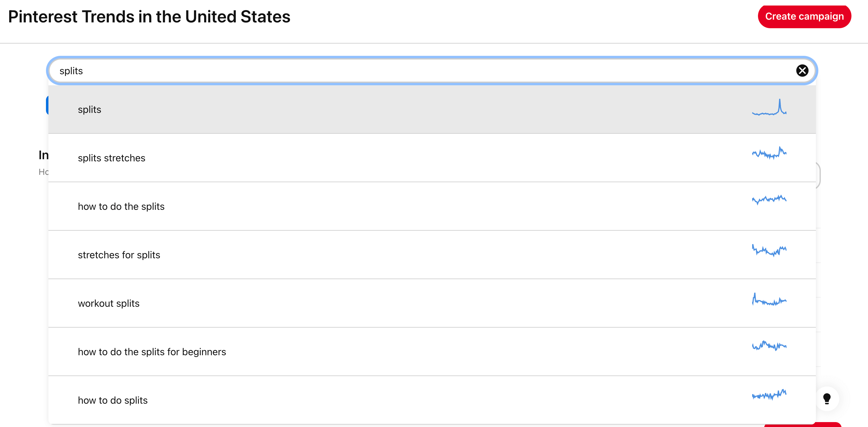The width and height of the screenshot is (868, 427).
Task: Click the stretches for splits sparkline chart
Action: 769,250
